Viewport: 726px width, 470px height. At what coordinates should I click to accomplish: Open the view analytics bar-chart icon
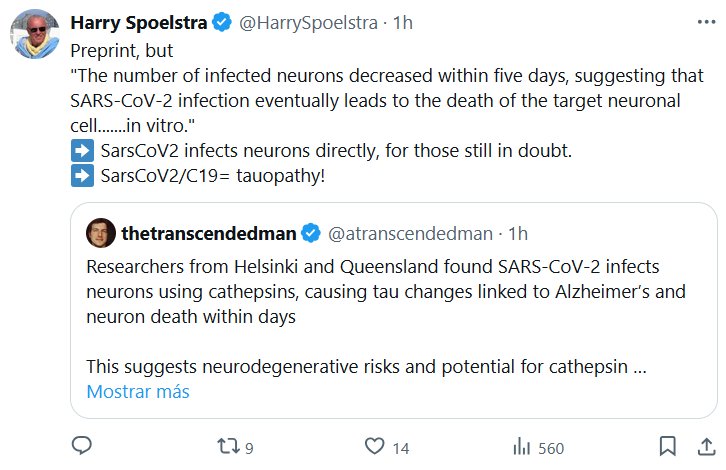[x=521, y=446]
